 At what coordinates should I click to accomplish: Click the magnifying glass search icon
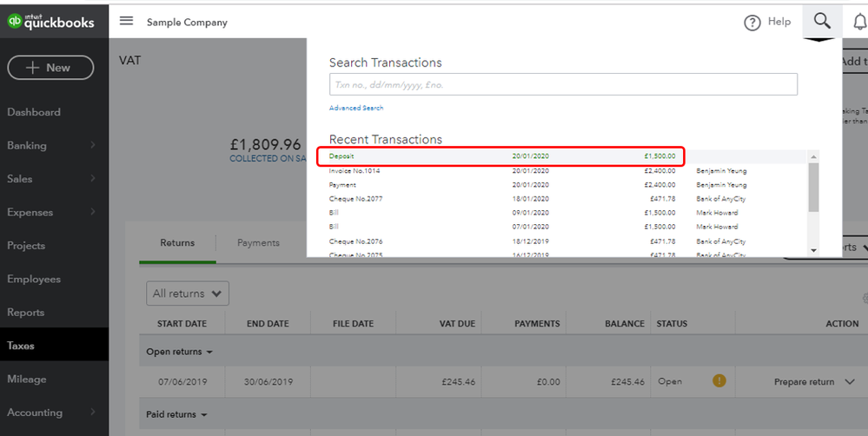[x=821, y=21]
